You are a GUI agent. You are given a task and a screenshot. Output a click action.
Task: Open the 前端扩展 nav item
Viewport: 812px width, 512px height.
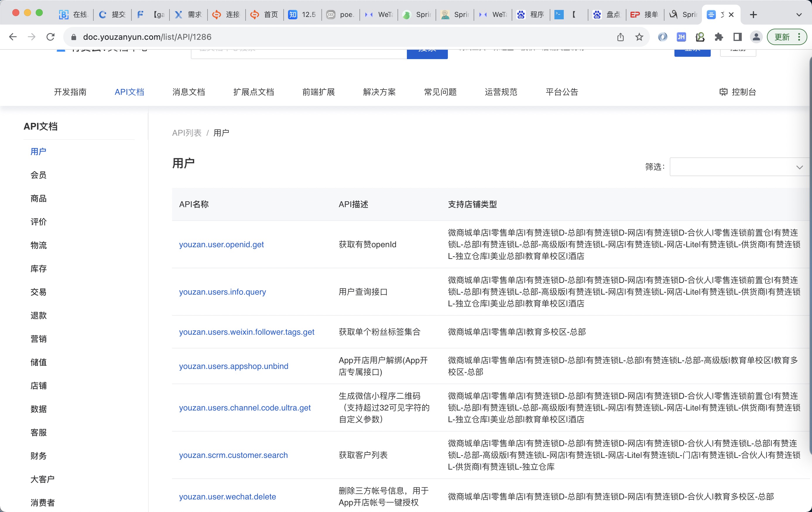pos(318,92)
